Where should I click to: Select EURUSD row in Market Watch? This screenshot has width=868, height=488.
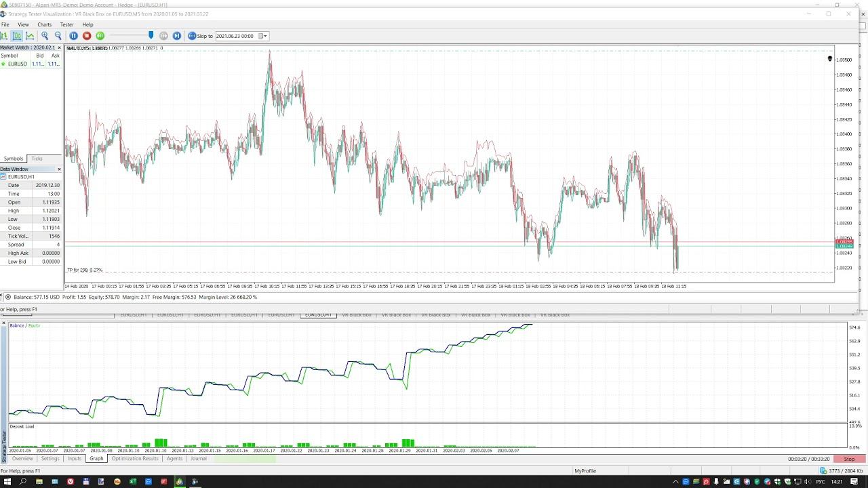point(31,64)
